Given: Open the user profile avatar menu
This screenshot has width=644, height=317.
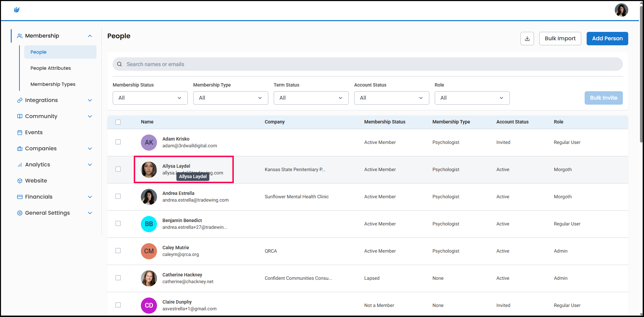Looking at the screenshot, I should tap(621, 10).
